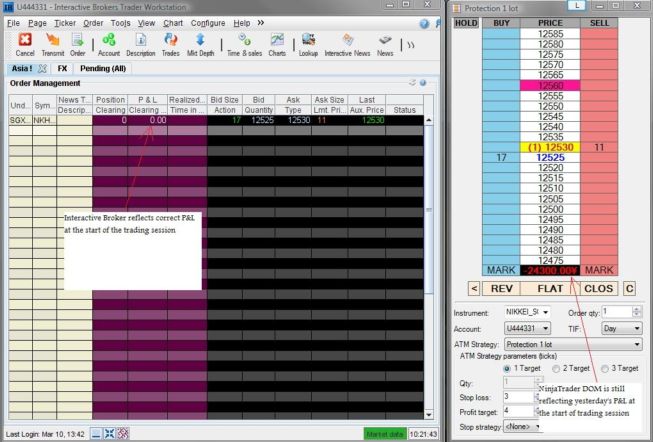Open the View menu
Viewport: 653px width, 442px height.
146,23
